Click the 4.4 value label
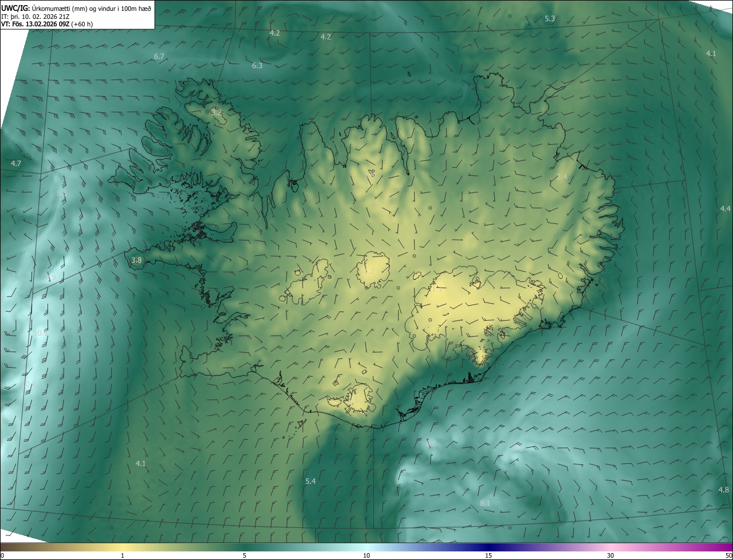The image size is (733, 560). 725,208
